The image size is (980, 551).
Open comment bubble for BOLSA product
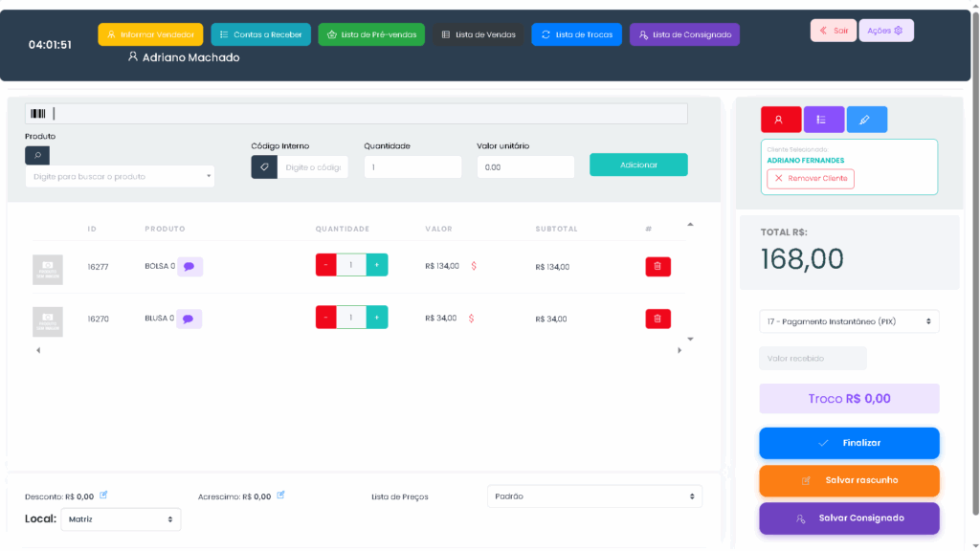point(189,267)
